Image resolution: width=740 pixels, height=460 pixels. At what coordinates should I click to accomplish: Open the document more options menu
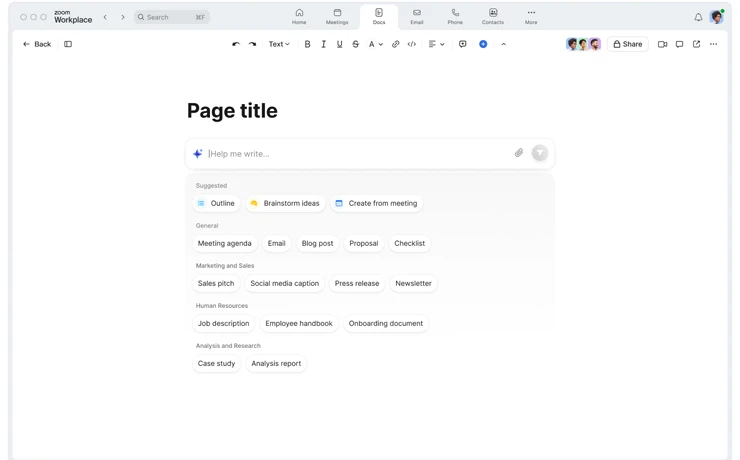pos(713,44)
